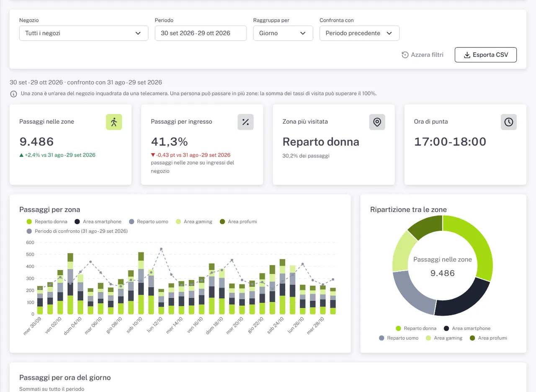536x392 pixels.
Task: Toggle Area gaming in the bar chart legend
Action: tap(194, 222)
